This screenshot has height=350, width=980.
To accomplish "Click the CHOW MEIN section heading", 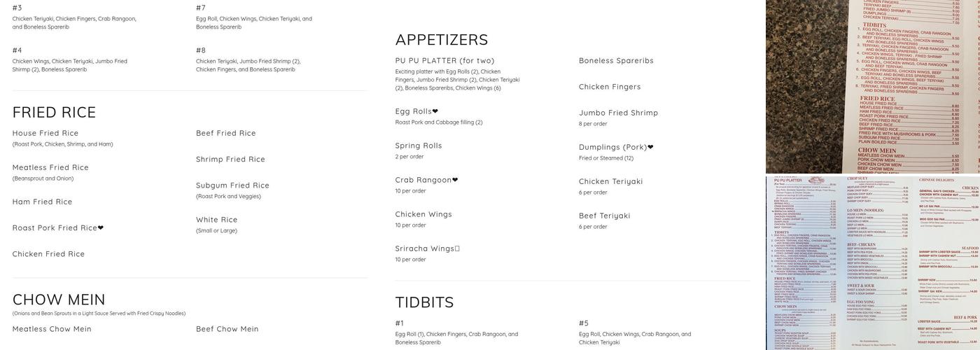I will click(x=59, y=300).
